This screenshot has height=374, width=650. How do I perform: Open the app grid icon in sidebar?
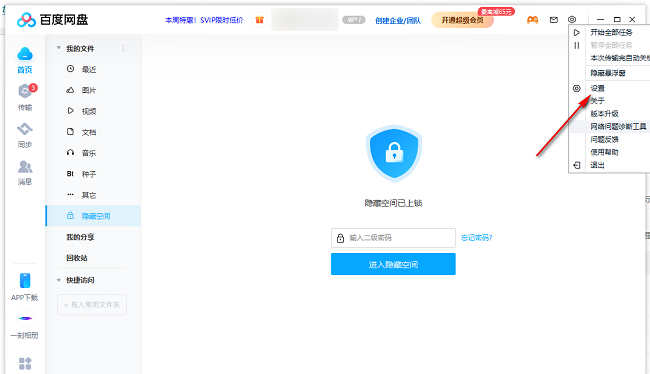point(25,363)
